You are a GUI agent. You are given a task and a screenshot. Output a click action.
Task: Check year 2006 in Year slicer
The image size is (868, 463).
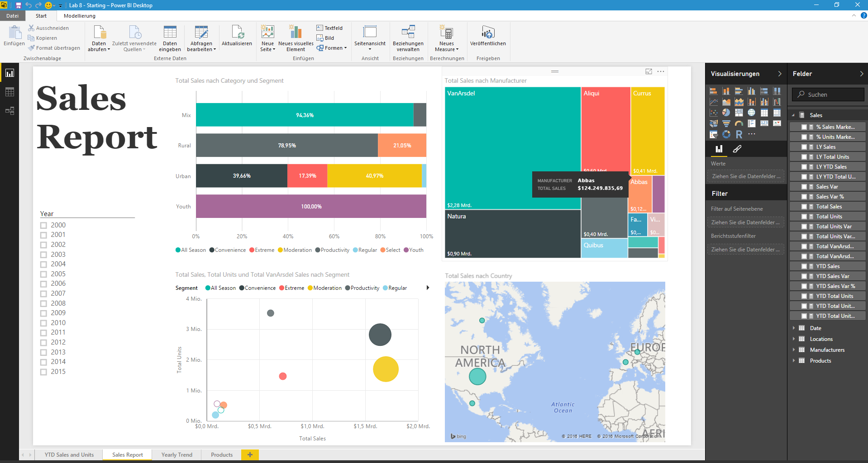coord(43,284)
